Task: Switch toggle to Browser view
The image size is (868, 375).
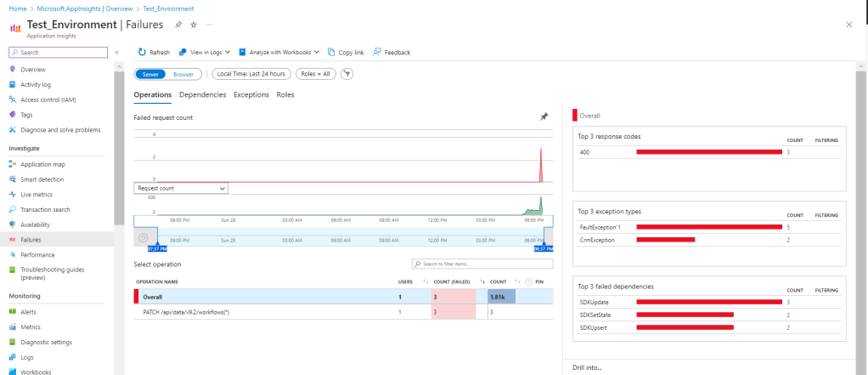Action: click(183, 74)
